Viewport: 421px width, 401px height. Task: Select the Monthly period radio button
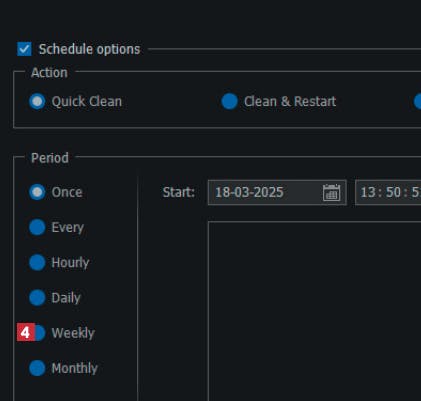pos(37,368)
